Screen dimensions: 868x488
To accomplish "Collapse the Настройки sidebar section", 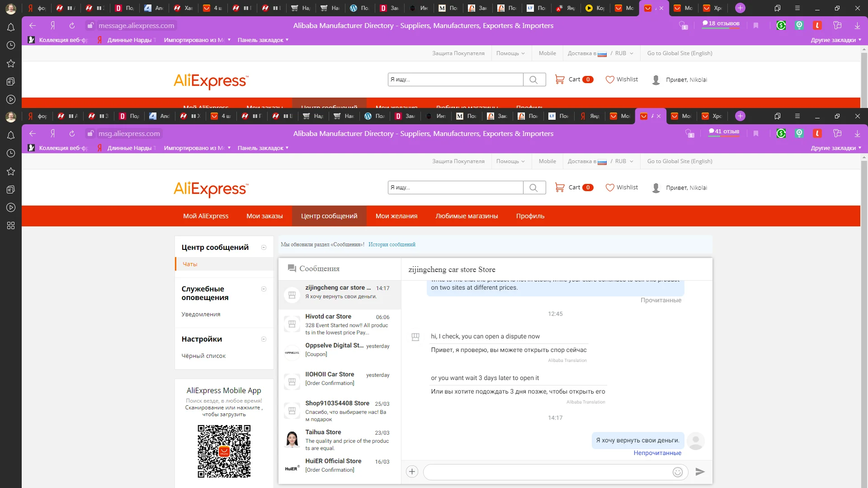I will click(264, 339).
